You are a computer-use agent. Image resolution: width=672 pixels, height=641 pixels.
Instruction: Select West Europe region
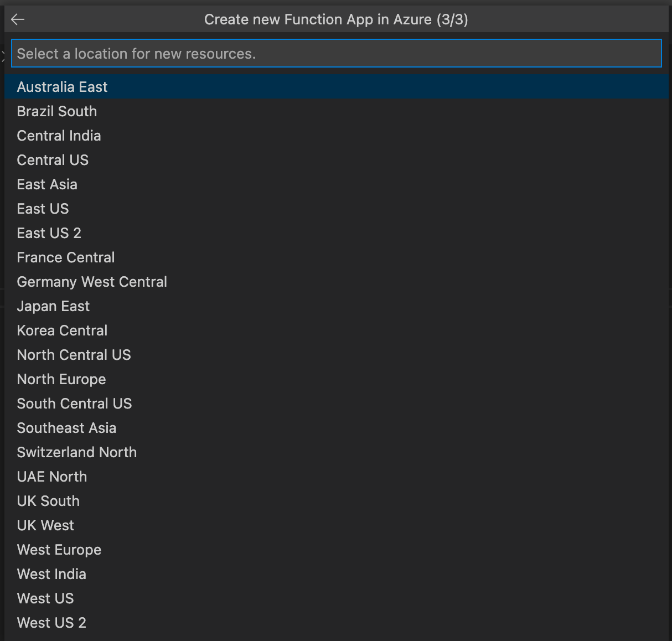tap(59, 550)
